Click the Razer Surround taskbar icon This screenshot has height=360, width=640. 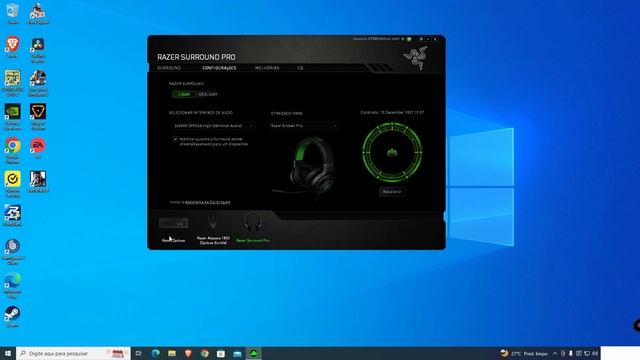[x=253, y=353]
